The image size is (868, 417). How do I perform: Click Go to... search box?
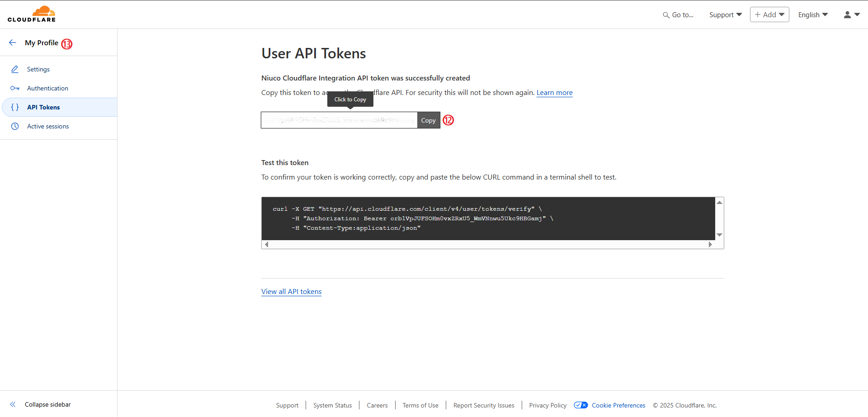678,14
